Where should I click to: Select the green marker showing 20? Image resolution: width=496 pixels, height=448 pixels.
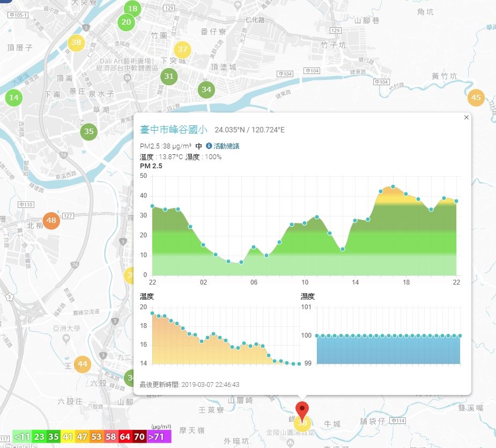click(126, 22)
